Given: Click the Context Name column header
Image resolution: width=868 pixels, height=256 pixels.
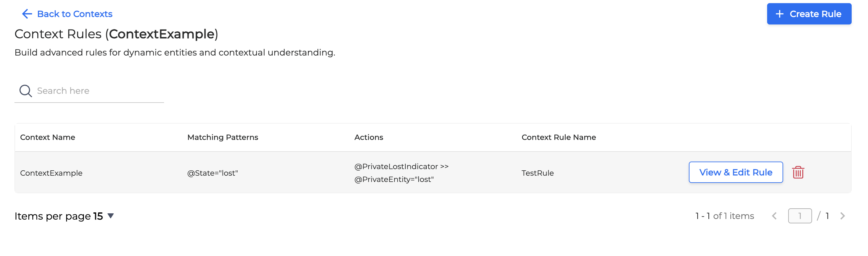Looking at the screenshot, I should coord(47,137).
